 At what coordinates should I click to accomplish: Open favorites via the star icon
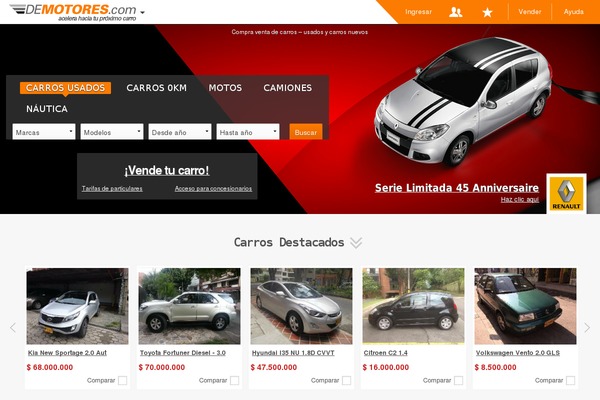(487, 13)
